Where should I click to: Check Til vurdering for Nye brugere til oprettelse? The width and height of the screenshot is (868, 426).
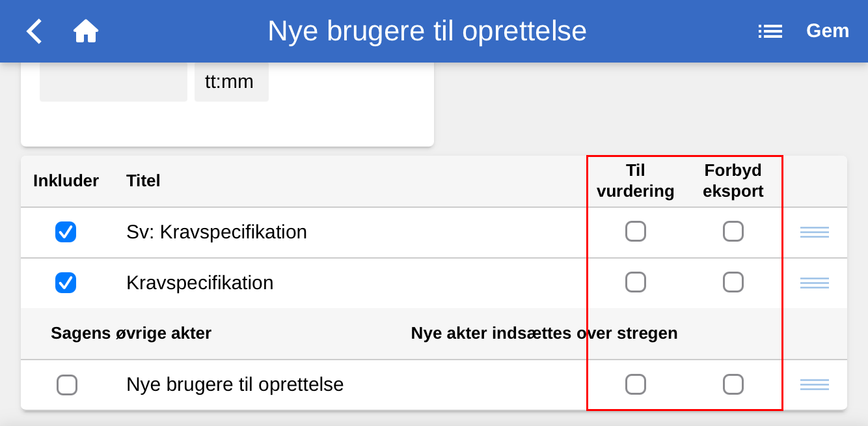636,384
